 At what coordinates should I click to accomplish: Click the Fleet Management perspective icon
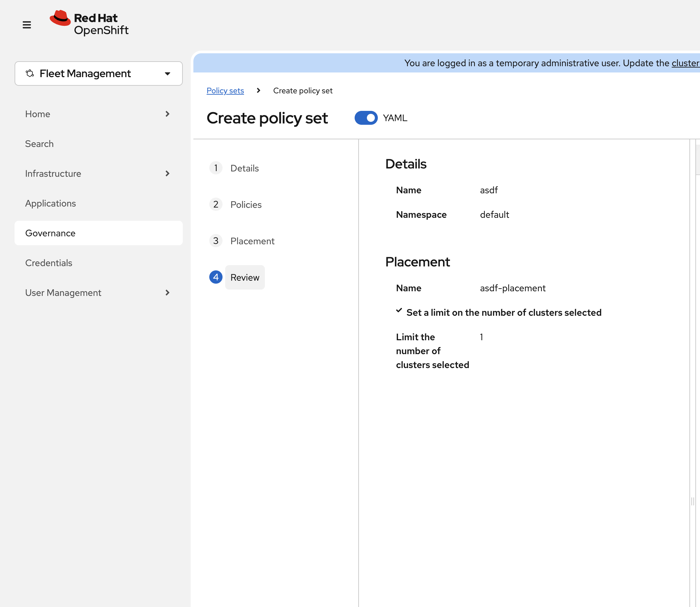click(30, 73)
